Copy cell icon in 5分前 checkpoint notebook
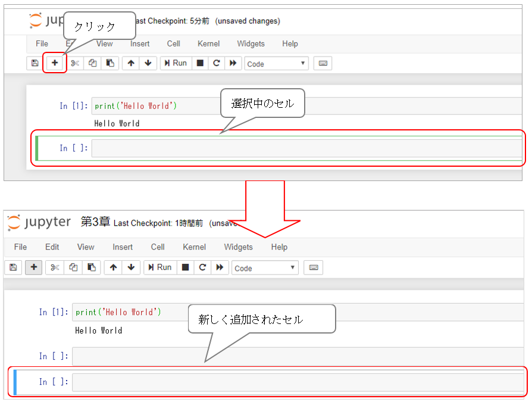This screenshot has height=405, width=532. click(x=92, y=63)
